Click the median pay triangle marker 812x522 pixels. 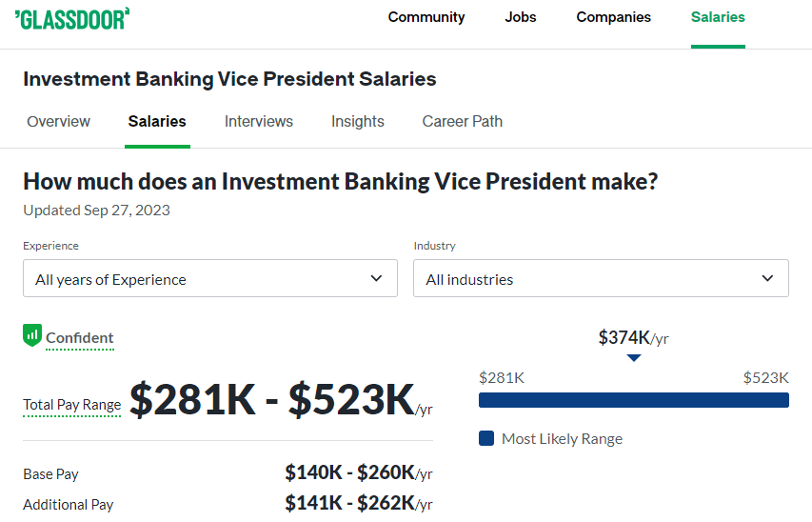coord(633,357)
